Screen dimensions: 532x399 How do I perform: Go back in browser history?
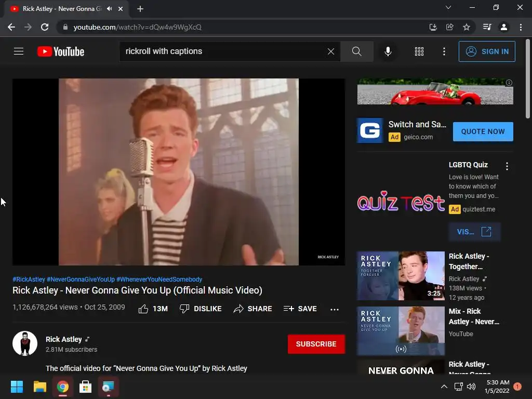pyautogui.click(x=11, y=27)
